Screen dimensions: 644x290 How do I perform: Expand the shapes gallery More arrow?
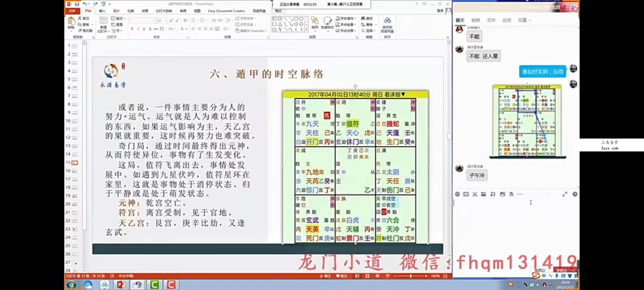click(306, 30)
